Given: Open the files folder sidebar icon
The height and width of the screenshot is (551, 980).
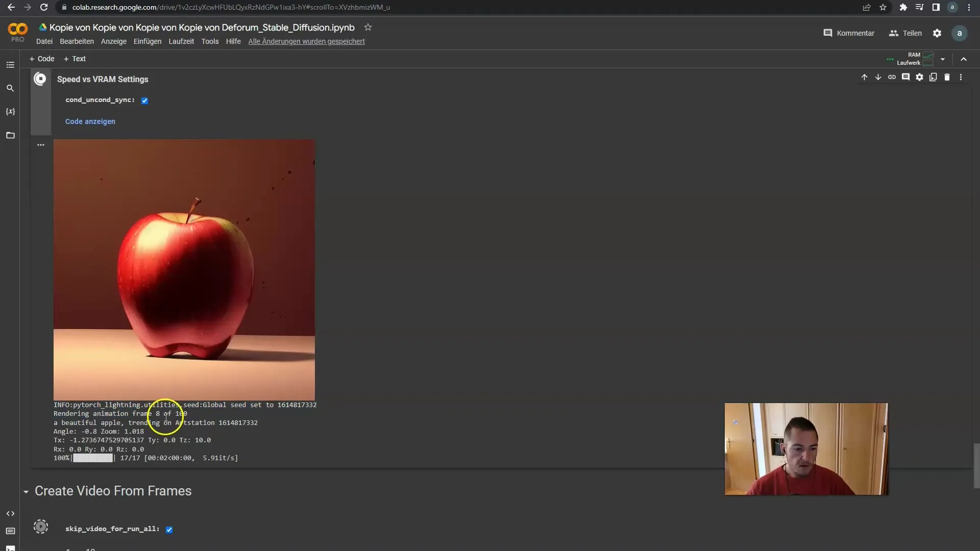Looking at the screenshot, I should tap(10, 135).
